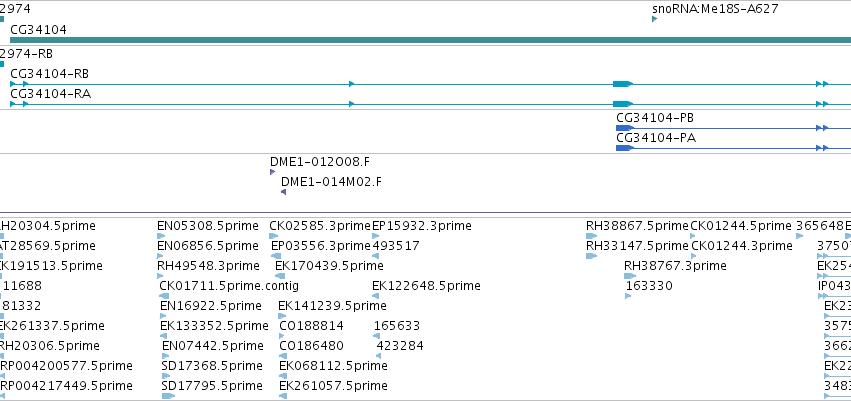851x401 pixels.
Task: Select EST EK170439.5prime
Action: coord(329,266)
